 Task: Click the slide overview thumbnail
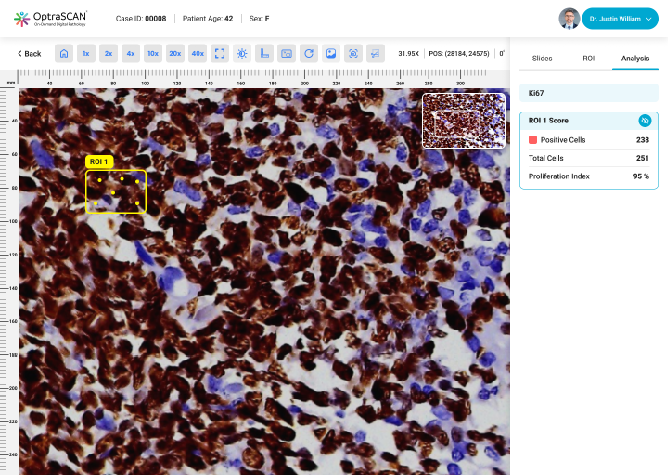pos(463,121)
